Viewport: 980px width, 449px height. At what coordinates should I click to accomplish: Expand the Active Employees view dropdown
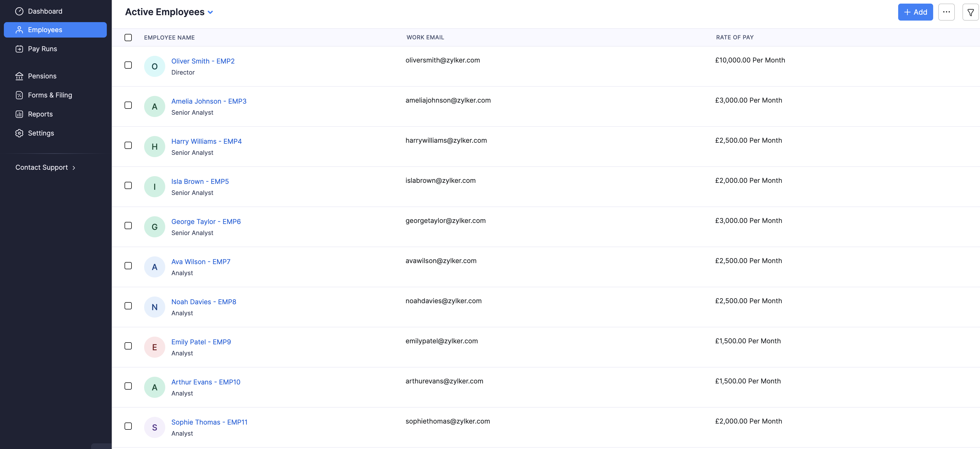210,12
